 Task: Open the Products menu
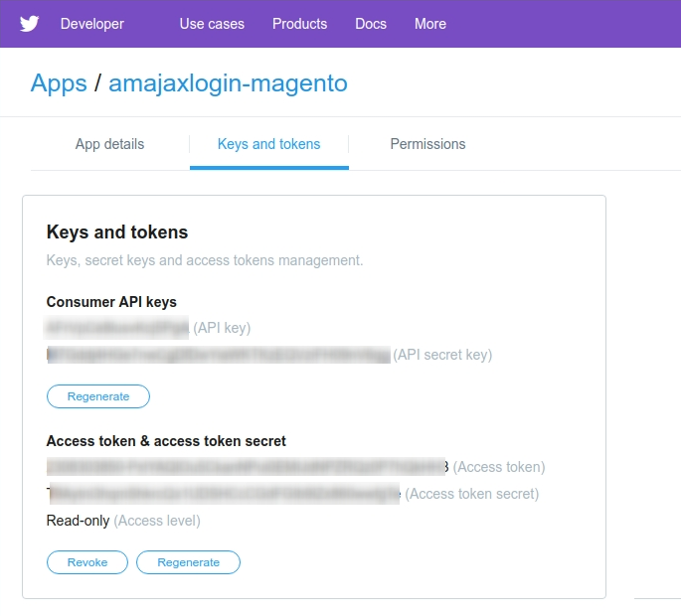coord(299,24)
